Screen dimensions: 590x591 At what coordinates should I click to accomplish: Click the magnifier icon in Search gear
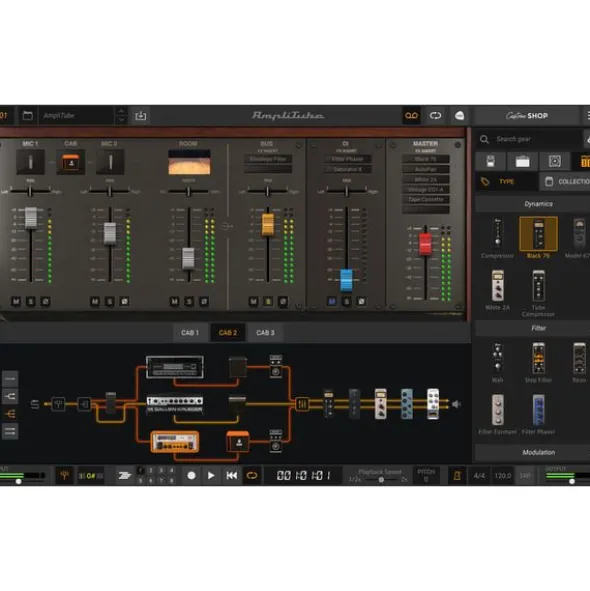pos(484,139)
